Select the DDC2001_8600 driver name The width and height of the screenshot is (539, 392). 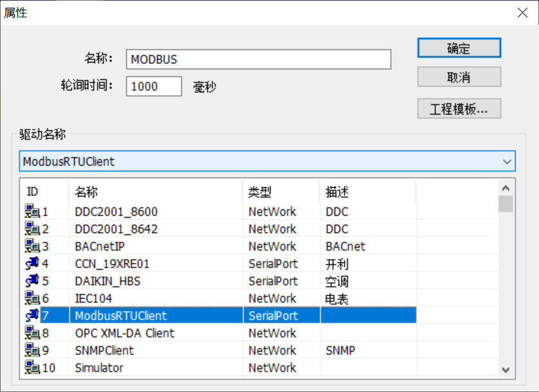click(x=116, y=211)
